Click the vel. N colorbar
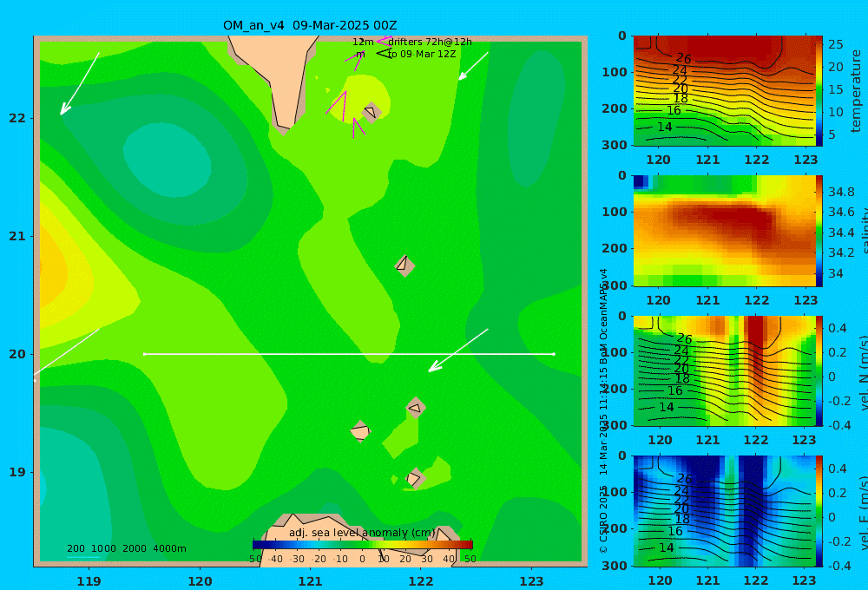The width and height of the screenshot is (868, 590). 819,370
